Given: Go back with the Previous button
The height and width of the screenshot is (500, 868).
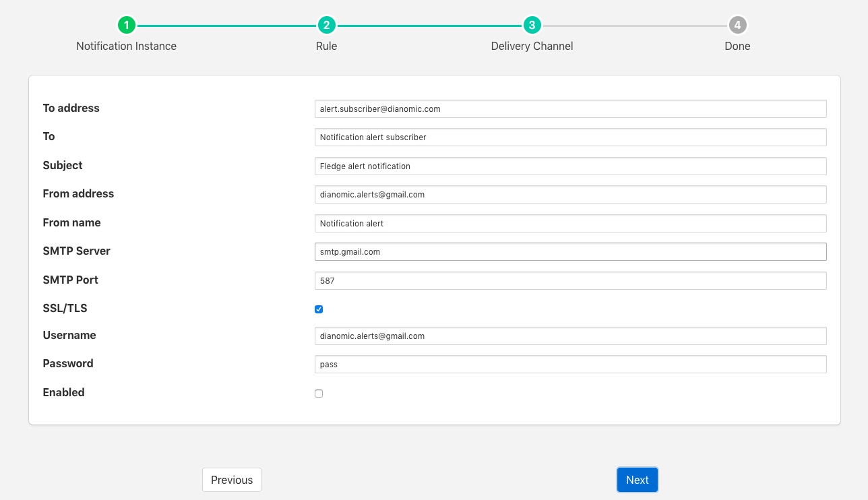Looking at the screenshot, I should (231, 480).
